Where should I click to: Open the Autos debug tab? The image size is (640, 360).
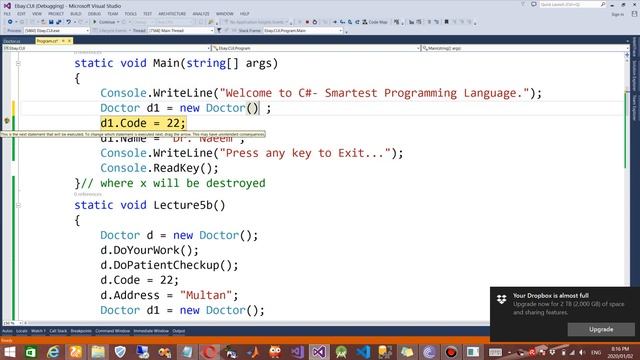tap(7, 331)
